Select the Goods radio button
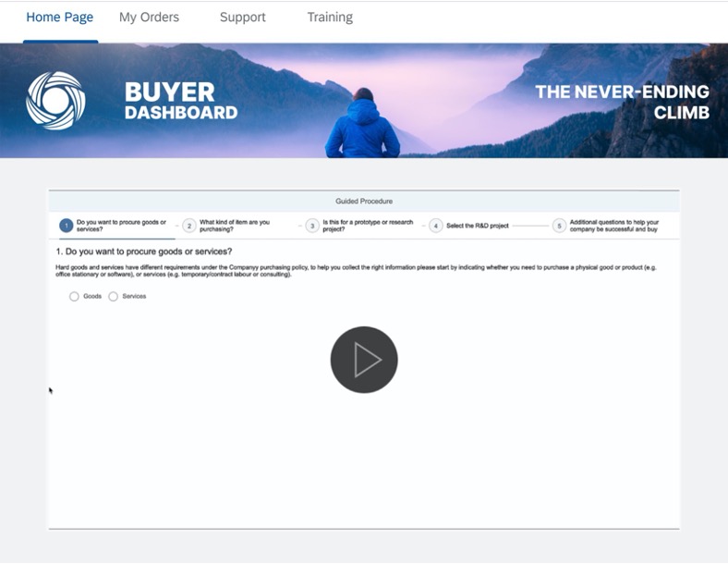 point(74,297)
